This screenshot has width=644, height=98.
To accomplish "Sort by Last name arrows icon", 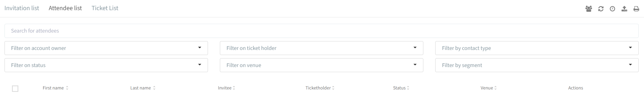I will point(154,88).
